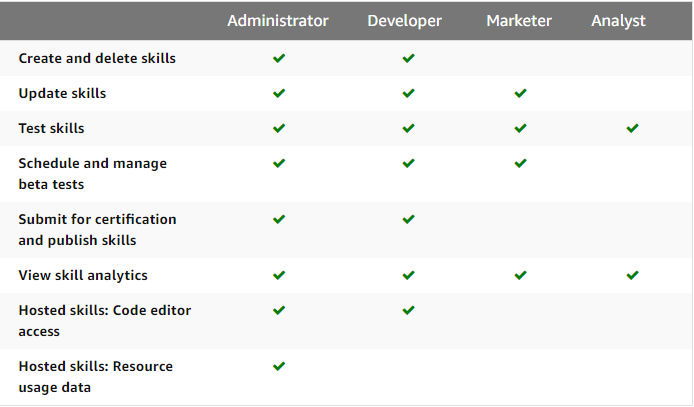Click Administrator checkmark for Test skills

point(279,128)
